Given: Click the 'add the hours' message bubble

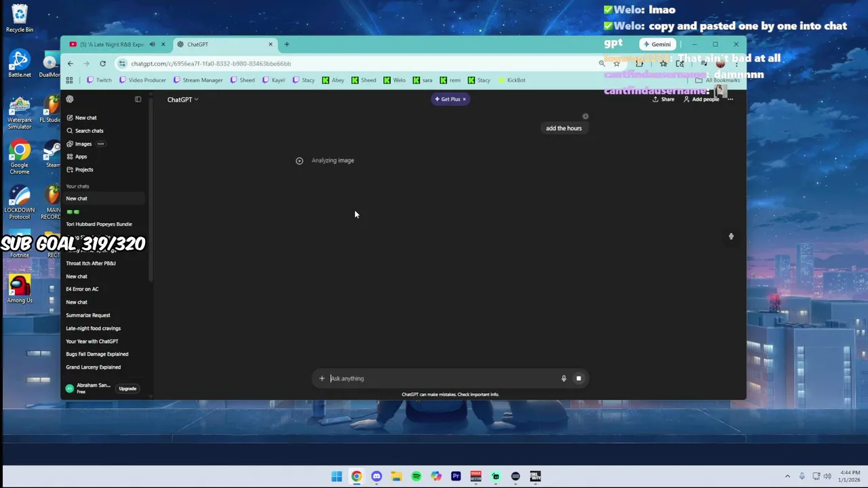Looking at the screenshot, I should pyautogui.click(x=564, y=128).
